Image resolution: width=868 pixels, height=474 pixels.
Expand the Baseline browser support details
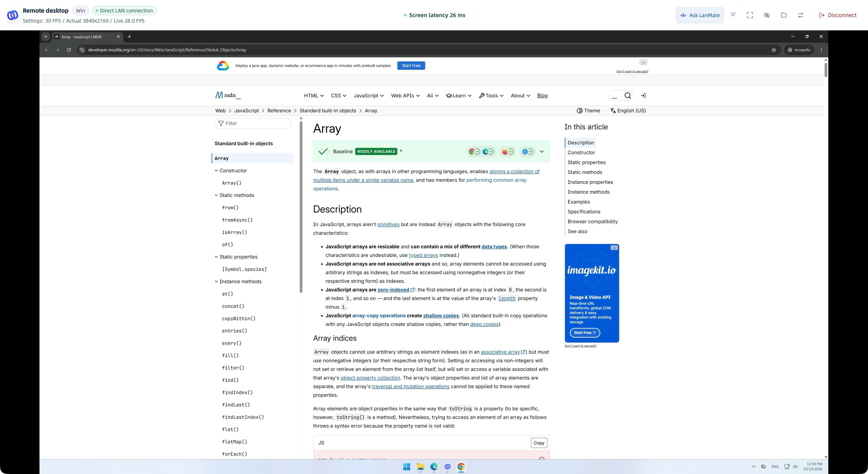(x=541, y=152)
